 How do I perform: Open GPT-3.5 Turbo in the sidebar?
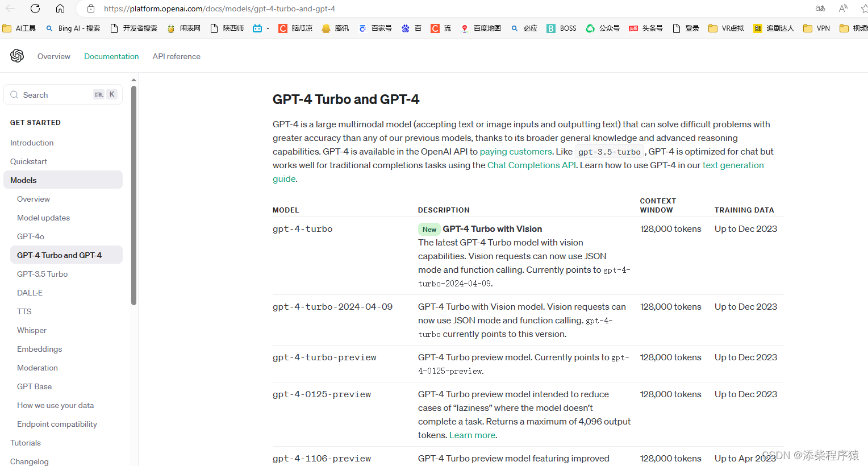[42, 274]
